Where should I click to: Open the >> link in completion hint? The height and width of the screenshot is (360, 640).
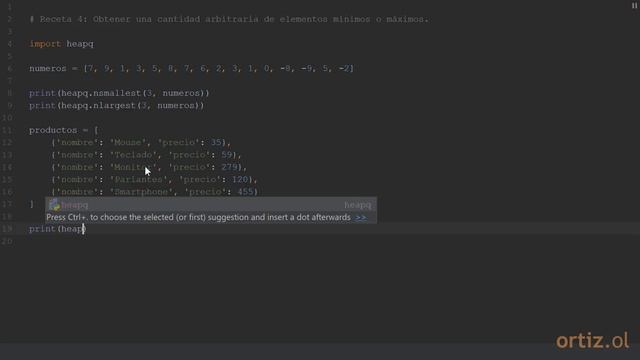pos(360,218)
